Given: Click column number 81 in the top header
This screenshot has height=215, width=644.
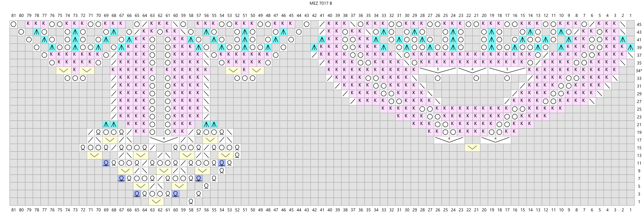Looking at the screenshot, I should click(x=13, y=15).
